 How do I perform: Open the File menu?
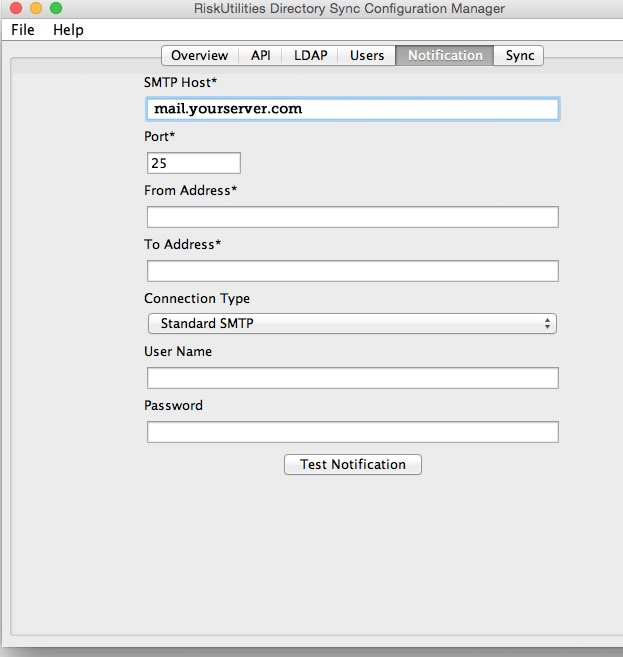point(23,30)
